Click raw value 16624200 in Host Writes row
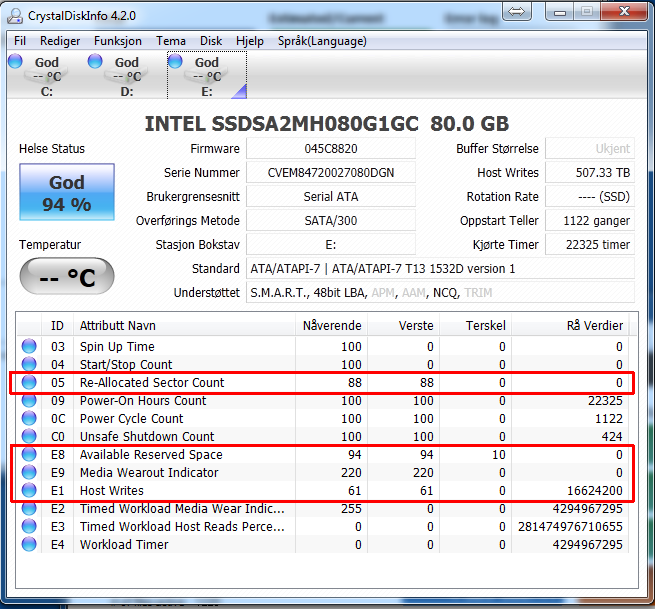The height and width of the screenshot is (609, 655). [x=595, y=490]
